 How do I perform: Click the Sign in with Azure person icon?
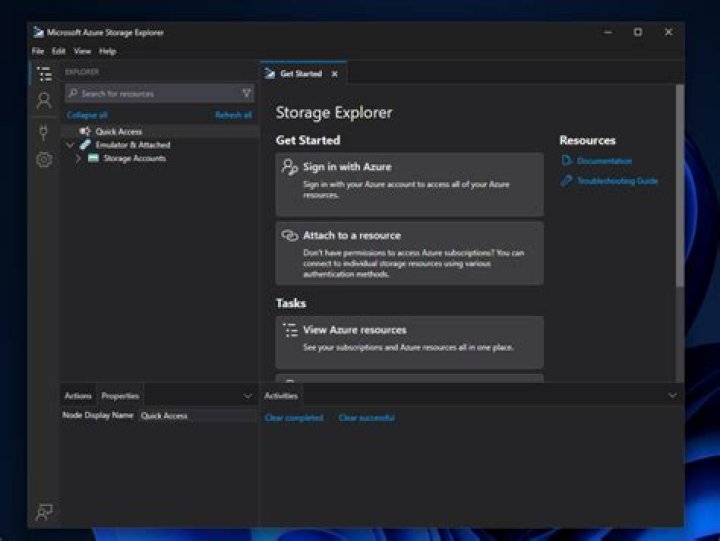290,167
